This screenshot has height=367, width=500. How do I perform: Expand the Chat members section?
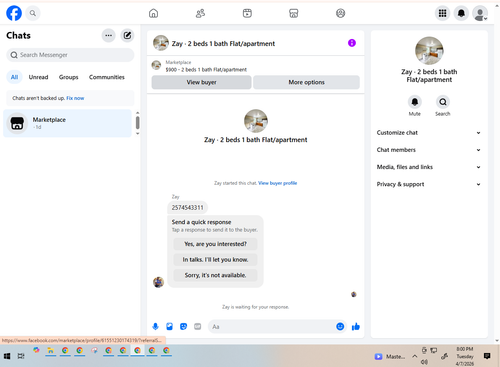429,150
